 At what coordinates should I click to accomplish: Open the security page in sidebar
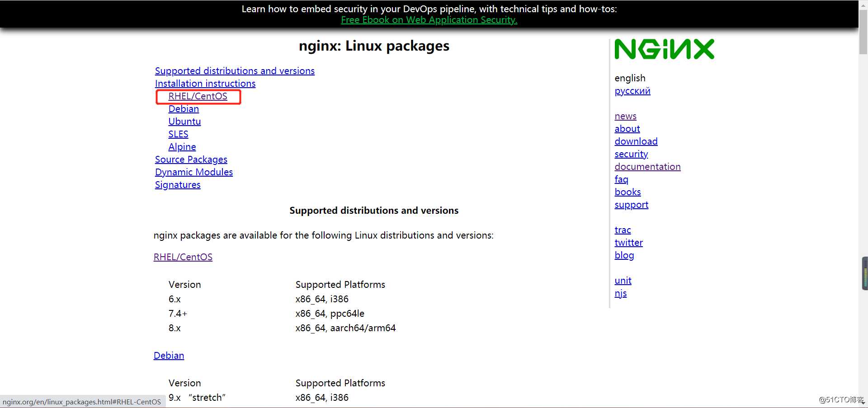pyautogui.click(x=632, y=154)
